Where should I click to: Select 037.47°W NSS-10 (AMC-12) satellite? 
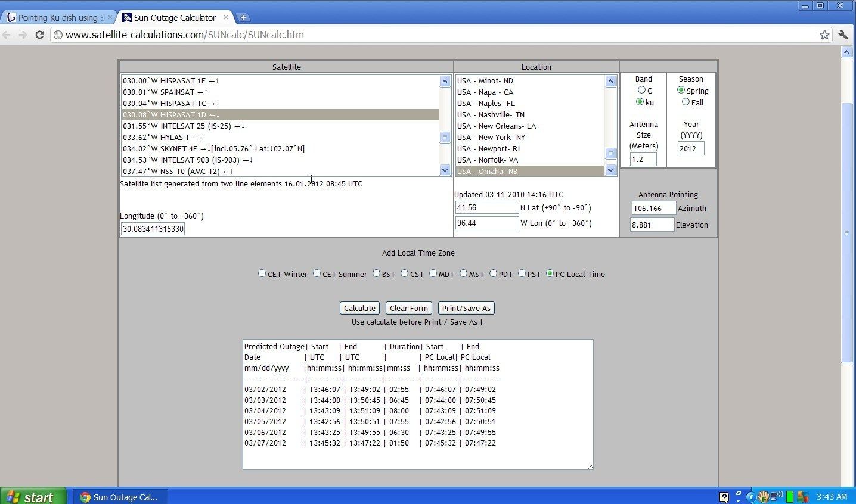point(280,171)
